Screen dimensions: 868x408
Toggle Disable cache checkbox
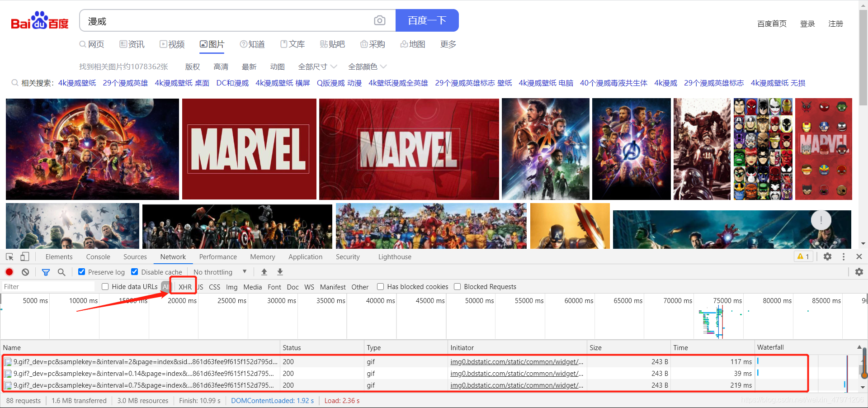coord(135,272)
